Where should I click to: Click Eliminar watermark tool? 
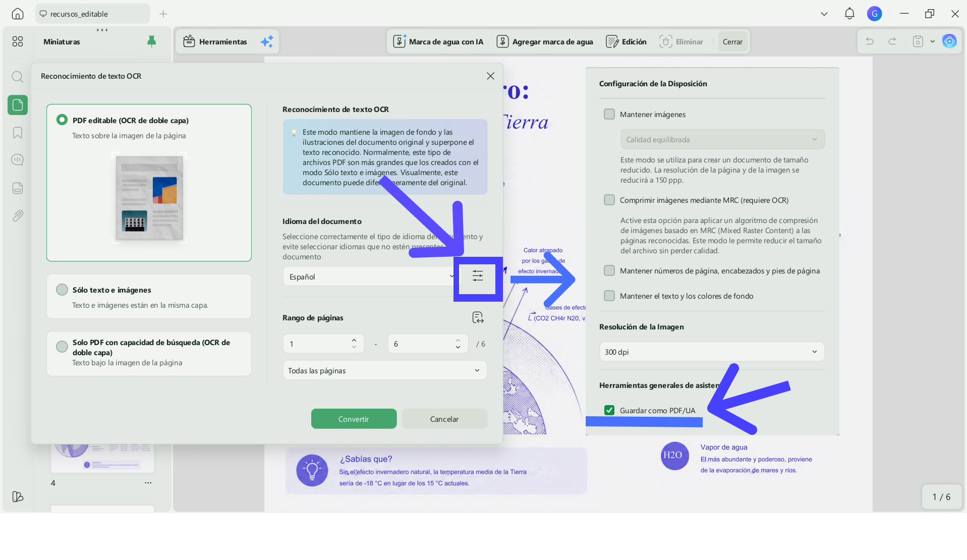click(681, 41)
